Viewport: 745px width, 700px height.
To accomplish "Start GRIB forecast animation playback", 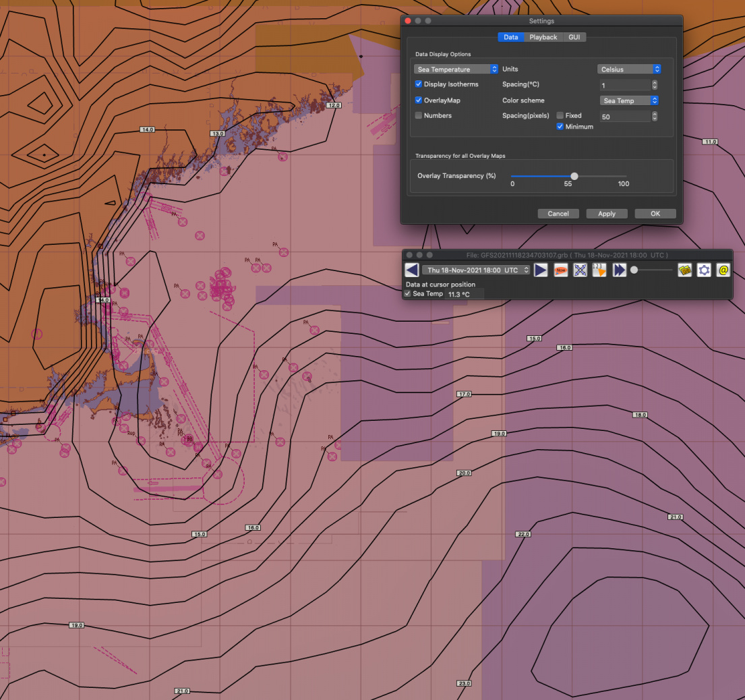I will tap(619, 270).
